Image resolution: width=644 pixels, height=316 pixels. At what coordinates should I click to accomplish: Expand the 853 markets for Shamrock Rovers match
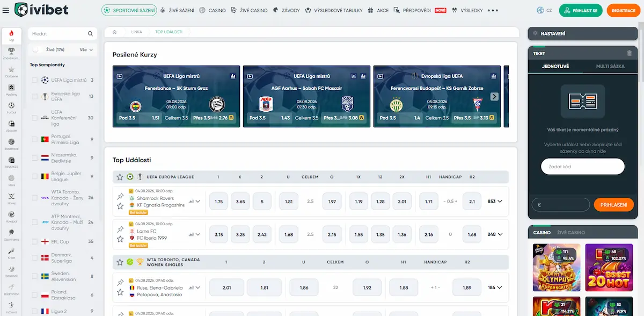[x=494, y=202]
